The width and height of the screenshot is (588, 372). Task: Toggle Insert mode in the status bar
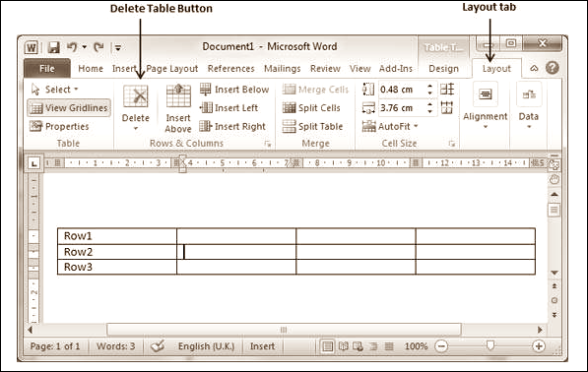point(262,346)
